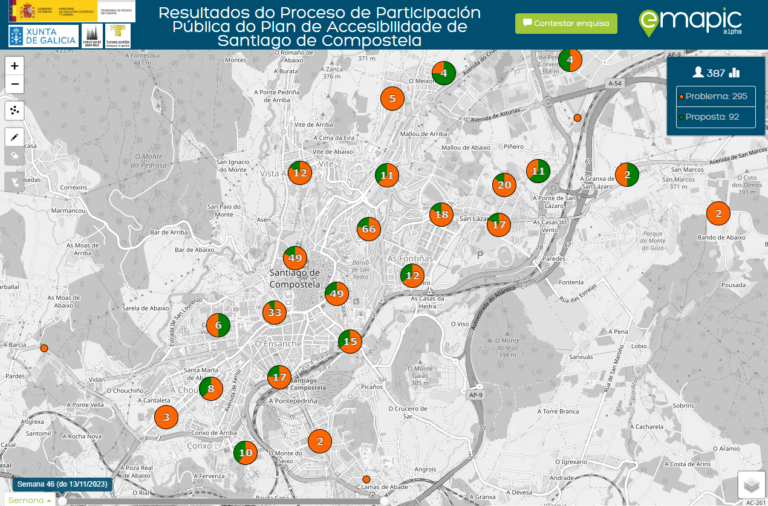The width and height of the screenshot is (768, 506).
Task: Click the respondents count user icon
Action: pyautogui.click(x=699, y=72)
